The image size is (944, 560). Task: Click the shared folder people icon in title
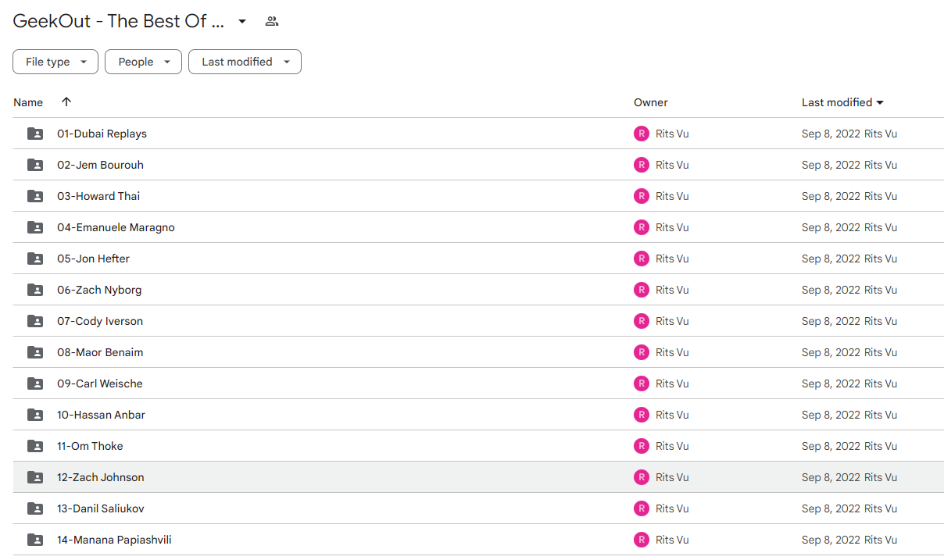coord(271,21)
